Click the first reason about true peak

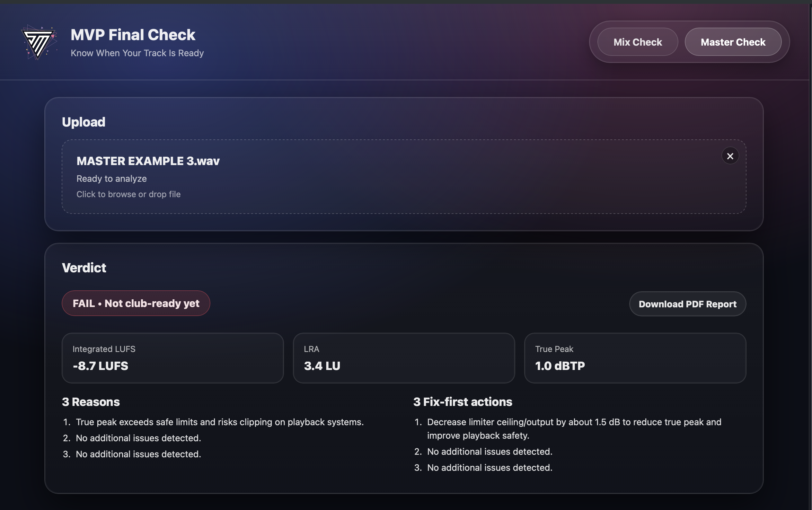pyautogui.click(x=219, y=422)
